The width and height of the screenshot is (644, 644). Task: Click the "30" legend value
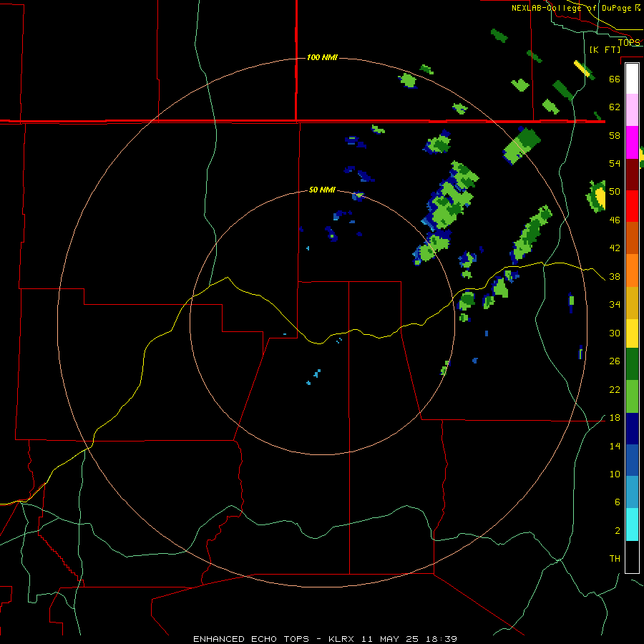tap(615, 333)
